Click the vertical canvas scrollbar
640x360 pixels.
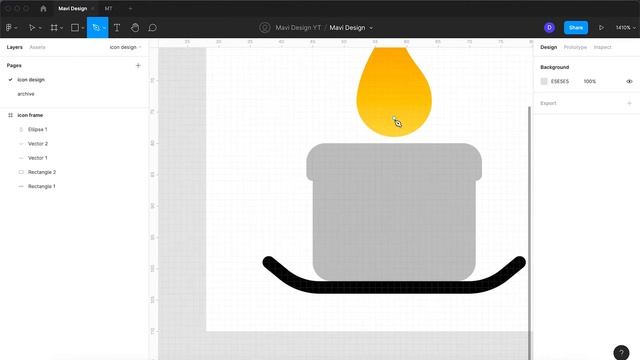point(529,232)
